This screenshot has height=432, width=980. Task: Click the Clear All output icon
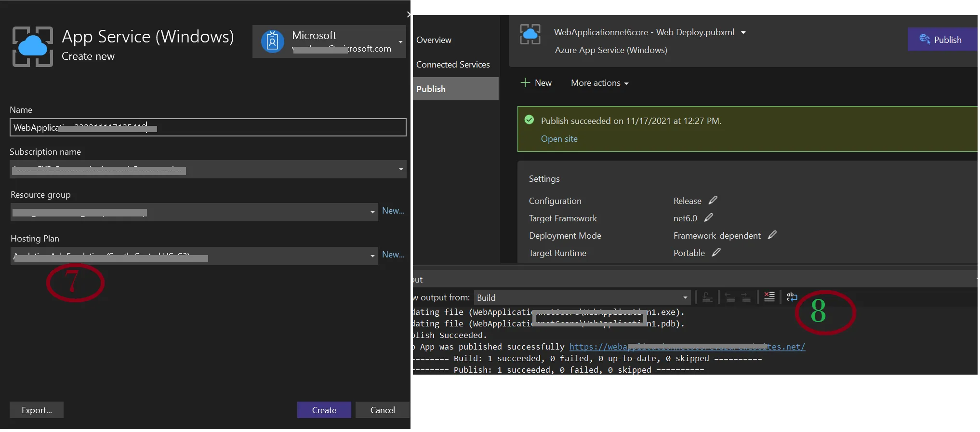click(769, 297)
